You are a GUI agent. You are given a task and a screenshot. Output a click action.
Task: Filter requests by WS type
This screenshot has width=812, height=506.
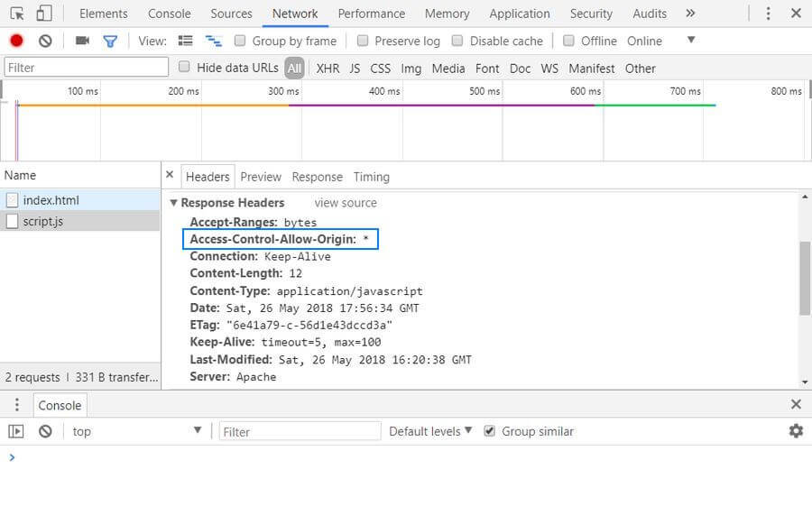coord(549,69)
